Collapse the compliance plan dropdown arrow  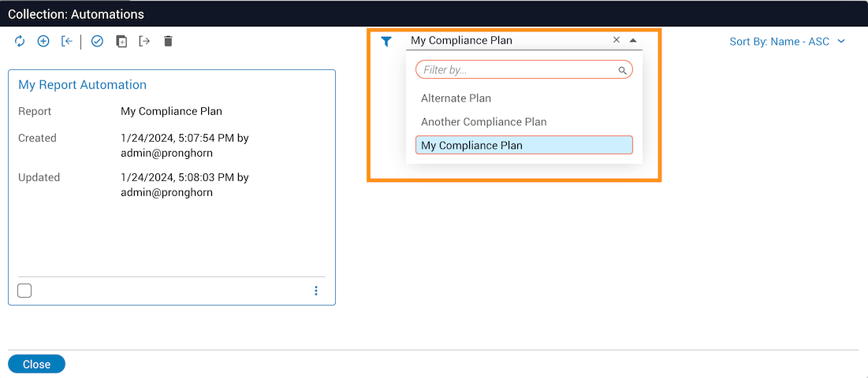[x=632, y=40]
